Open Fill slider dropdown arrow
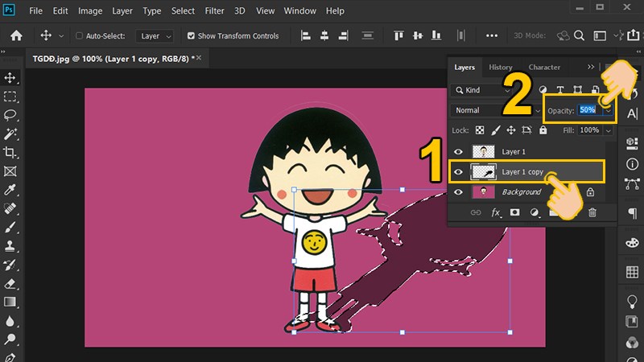The height and width of the screenshot is (362, 644). click(x=609, y=130)
